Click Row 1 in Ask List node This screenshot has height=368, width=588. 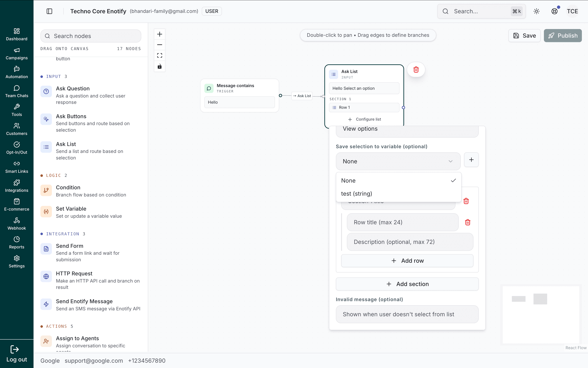point(364,107)
